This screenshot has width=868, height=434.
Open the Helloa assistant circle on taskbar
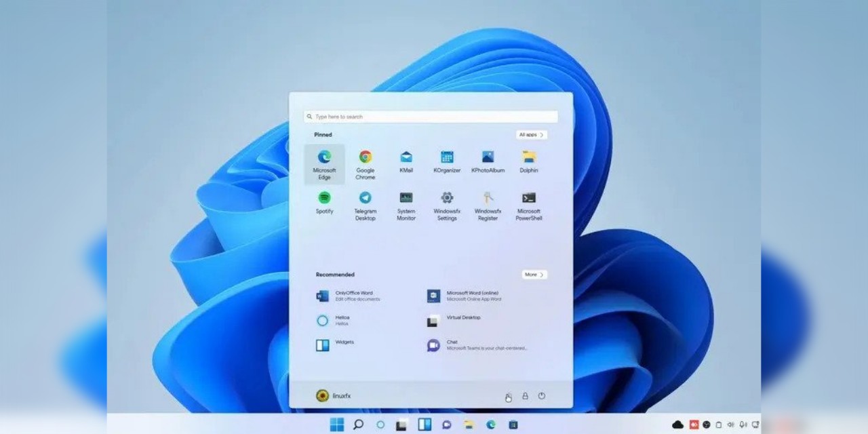[x=380, y=425]
